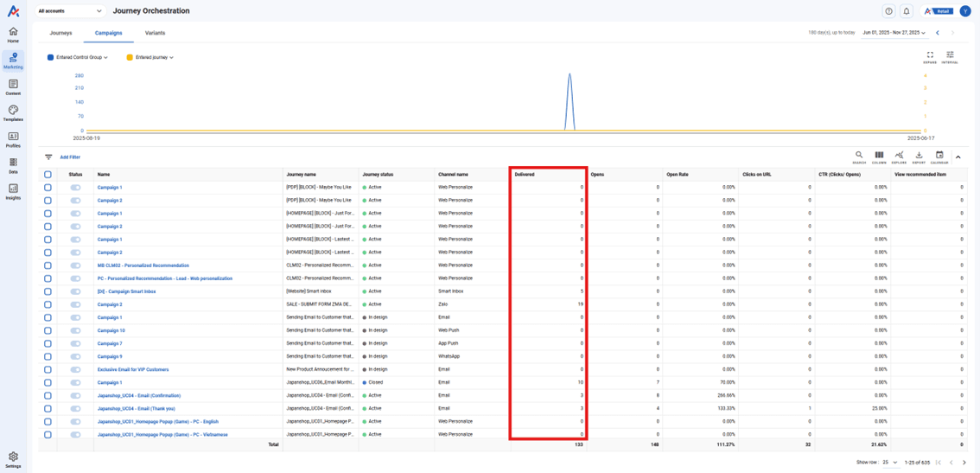
Task: Expand the chart to fullscreen
Action: coord(930,56)
